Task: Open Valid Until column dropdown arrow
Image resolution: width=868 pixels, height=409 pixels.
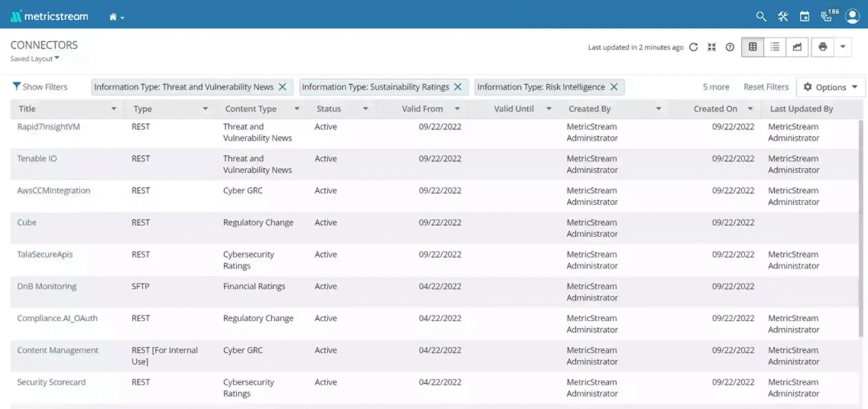Action: (x=549, y=109)
